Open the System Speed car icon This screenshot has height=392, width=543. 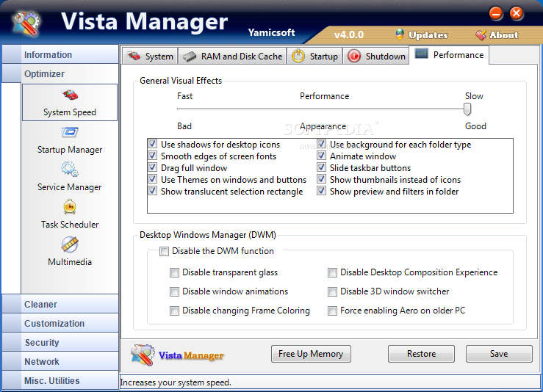tap(70, 95)
